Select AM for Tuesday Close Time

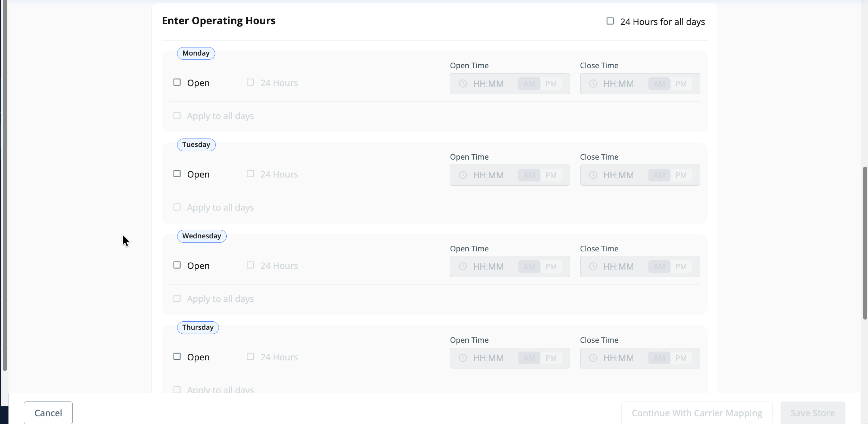tap(659, 175)
